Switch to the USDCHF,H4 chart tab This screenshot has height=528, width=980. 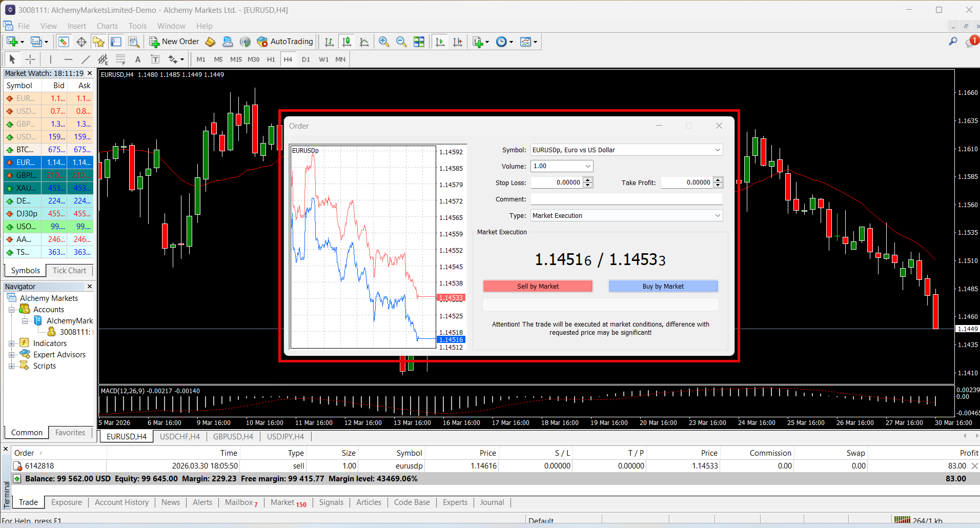pos(180,437)
